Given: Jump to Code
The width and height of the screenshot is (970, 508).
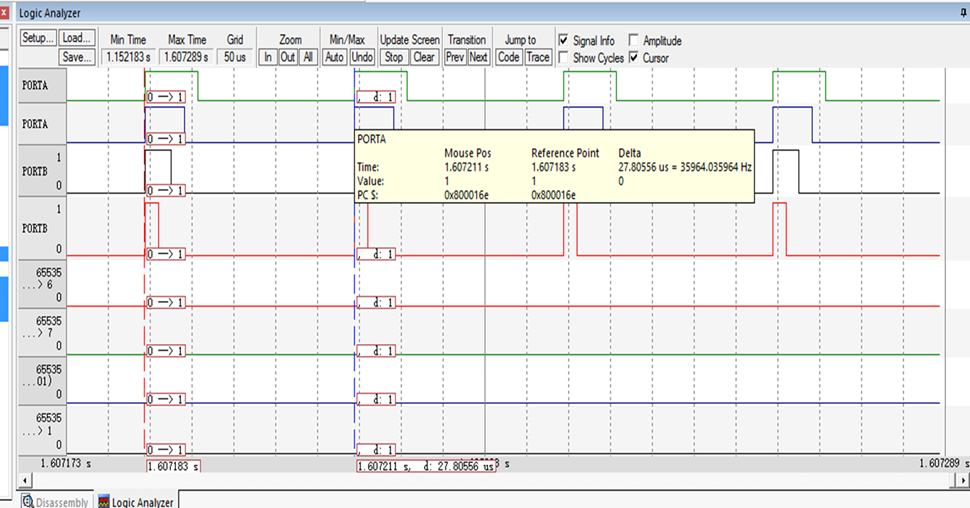Looking at the screenshot, I should 509,57.
